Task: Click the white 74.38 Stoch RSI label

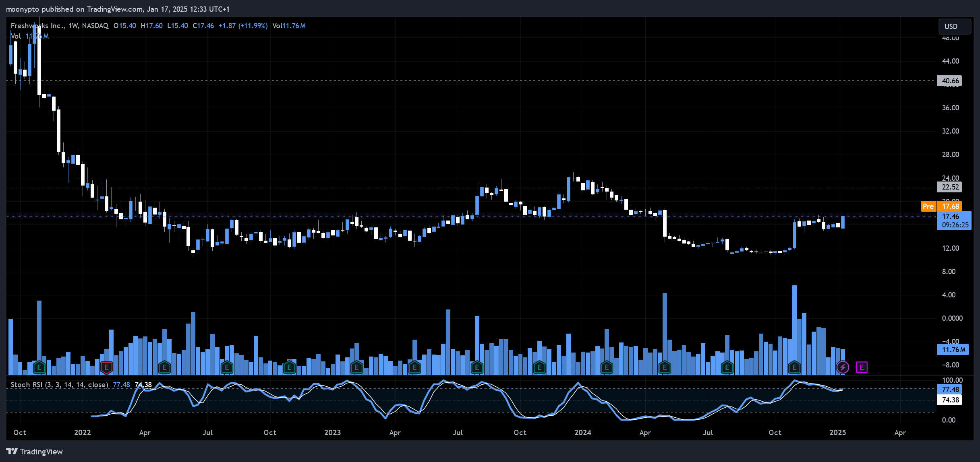Action: pyautogui.click(x=950, y=400)
